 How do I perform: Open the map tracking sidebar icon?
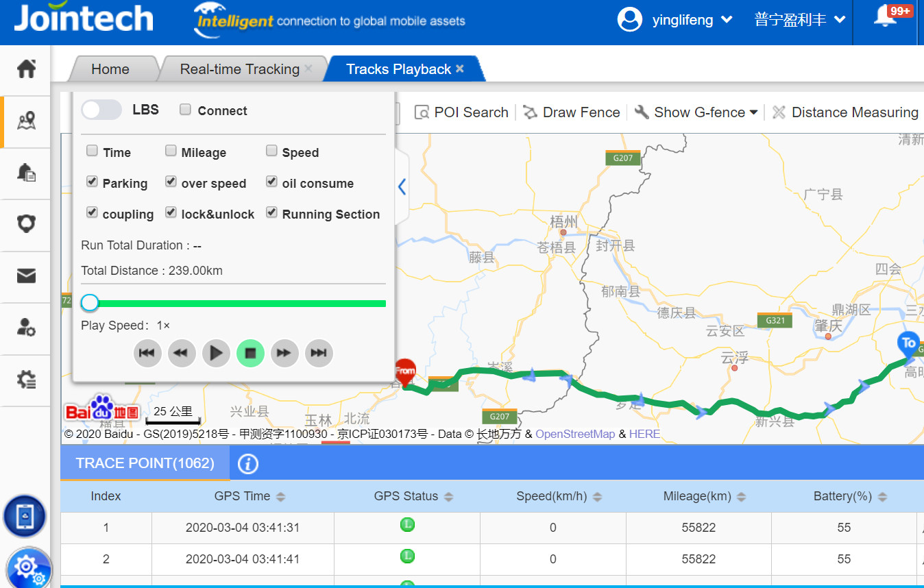click(x=26, y=121)
